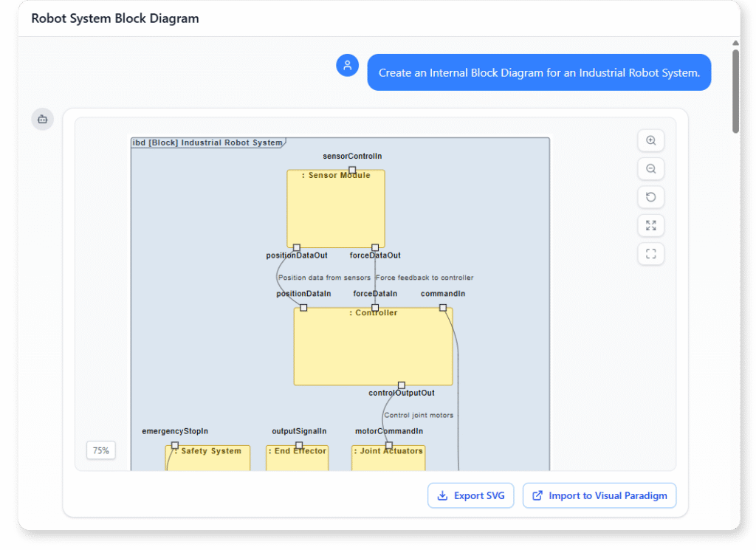
Task: Select the Sensor Module block
Action: point(336,210)
